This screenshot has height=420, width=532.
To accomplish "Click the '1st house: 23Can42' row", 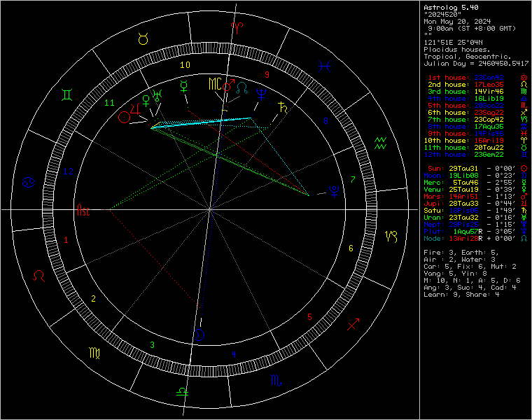I will click(x=476, y=78).
